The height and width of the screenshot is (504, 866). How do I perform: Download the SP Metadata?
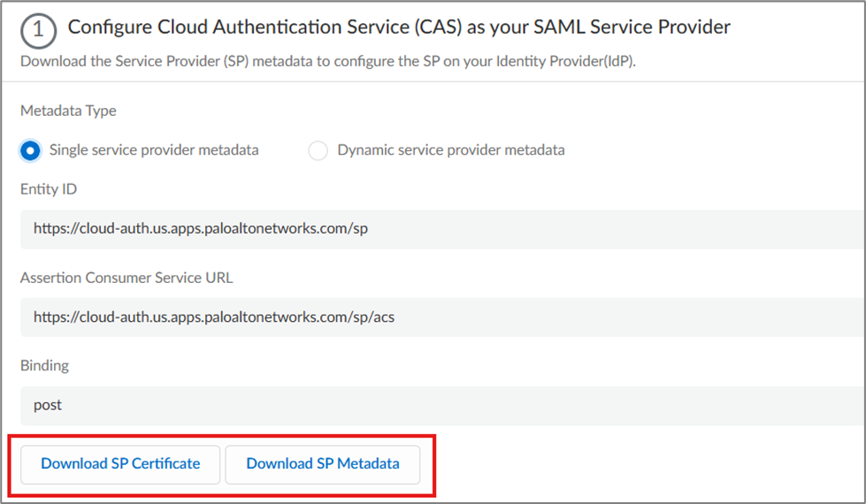[322, 464]
